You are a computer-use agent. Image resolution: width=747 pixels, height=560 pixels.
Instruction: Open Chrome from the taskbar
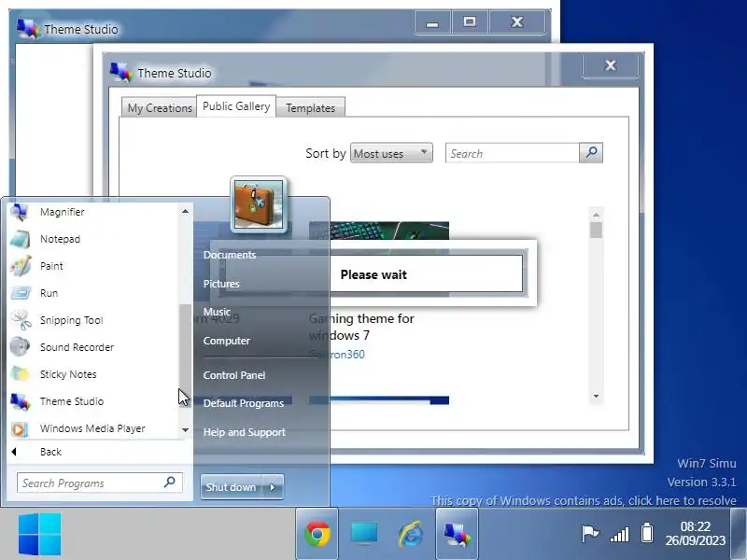coord(317,533)
